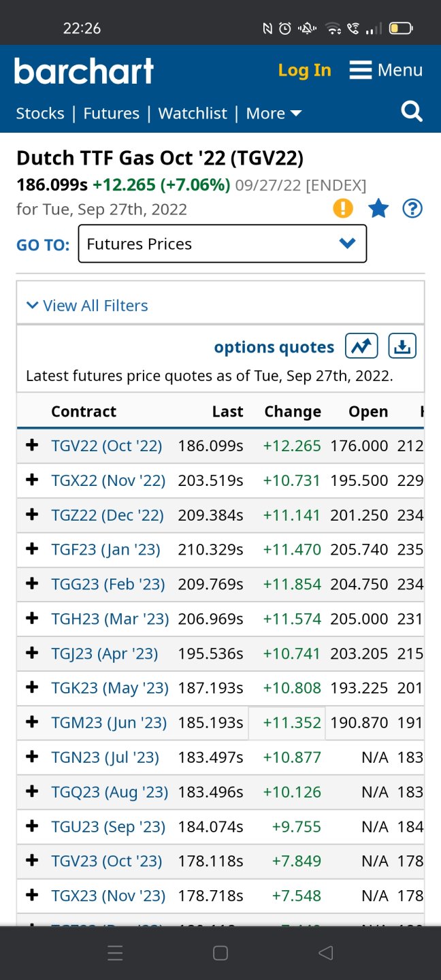
Task: Tap the orange alert exclamation icon
Action: pos(343,208)
